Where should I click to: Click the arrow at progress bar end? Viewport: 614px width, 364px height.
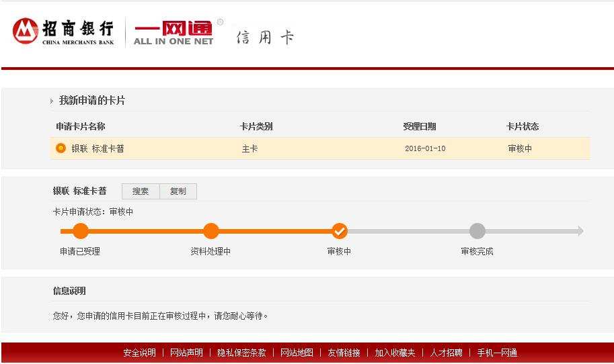coord(580,231)
